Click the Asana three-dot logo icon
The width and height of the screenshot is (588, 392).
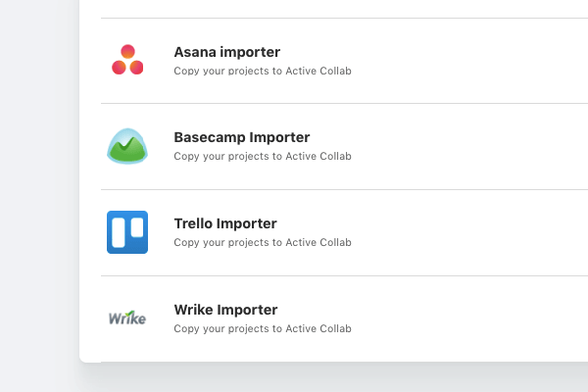pos(127,60)
